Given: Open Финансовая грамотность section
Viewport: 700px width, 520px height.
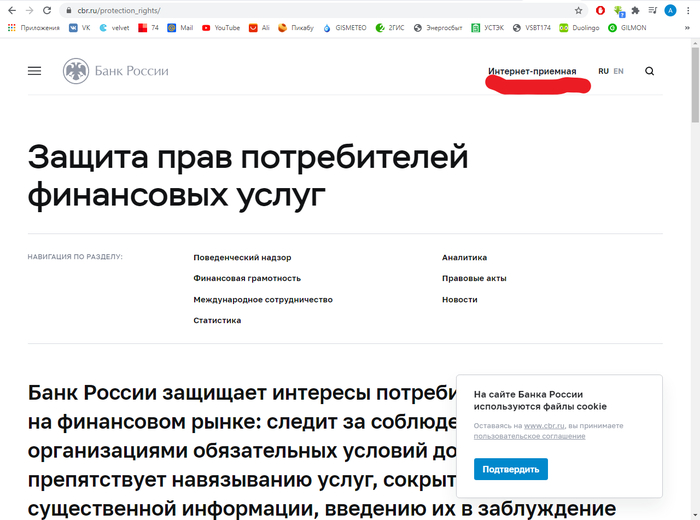Looking at the screenshot, I should click(247, 278).
